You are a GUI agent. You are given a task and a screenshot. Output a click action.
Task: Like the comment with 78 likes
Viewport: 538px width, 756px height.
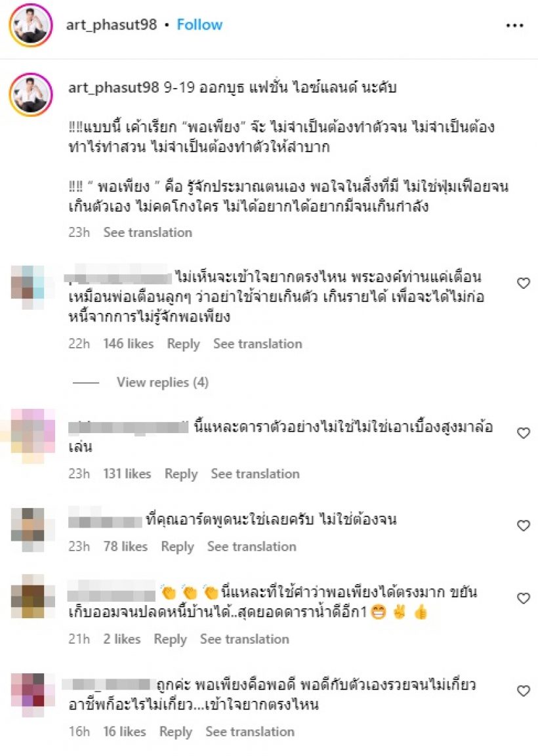click(x=524, y=525)
